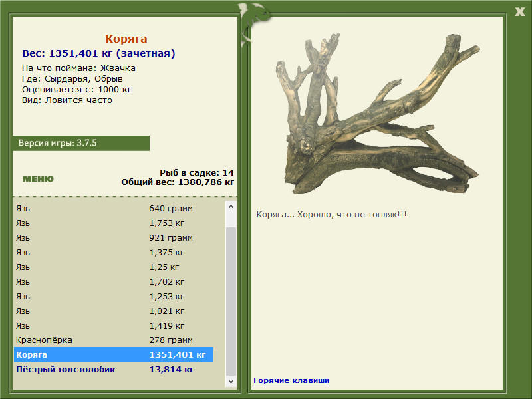Viewport: 532px width, 399px height.
Task: Click the fish list scrollbar thumb
Action: [x=231, y=301]
